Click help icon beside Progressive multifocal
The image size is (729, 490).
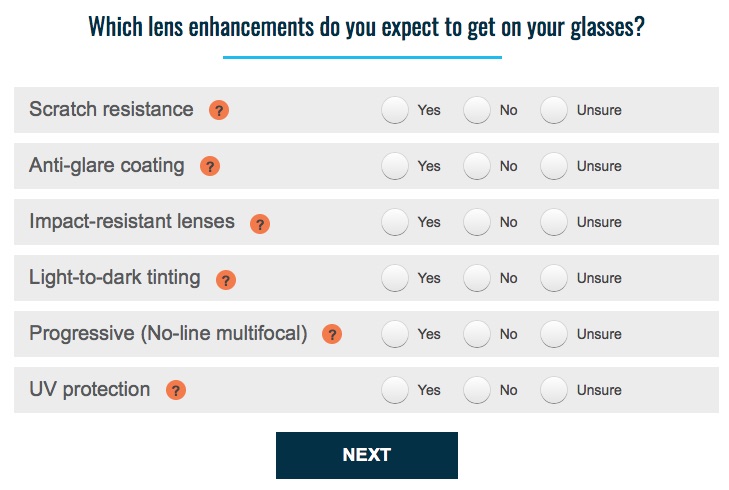332,334
